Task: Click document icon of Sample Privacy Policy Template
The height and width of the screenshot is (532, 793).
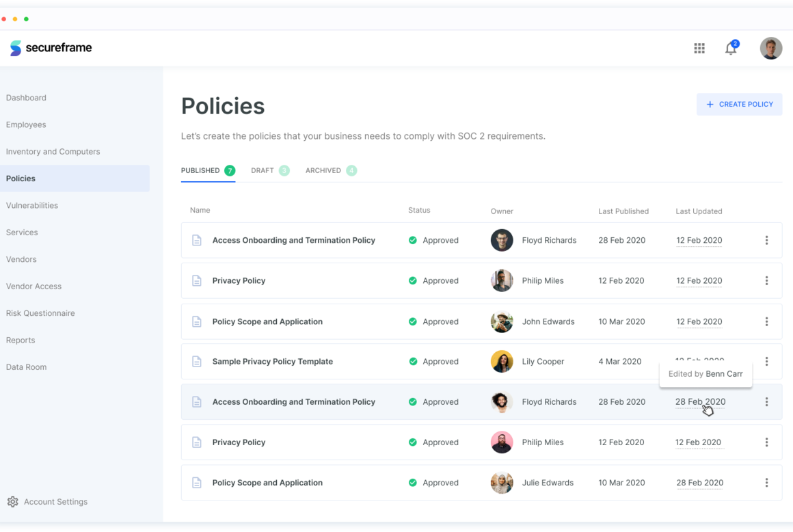Action: pyautogui.click(x=197, y=362)
